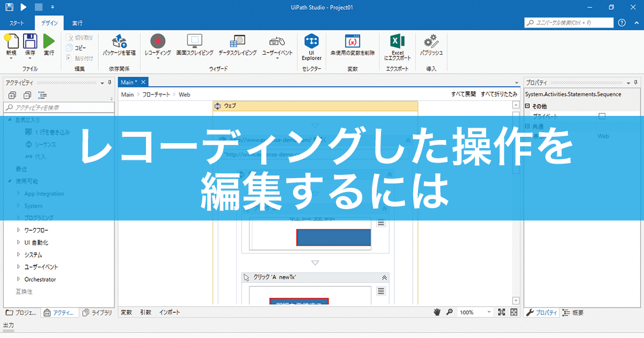Select the Main document tab
Screen dimensions: 644x338
click(x=129, y=82)
